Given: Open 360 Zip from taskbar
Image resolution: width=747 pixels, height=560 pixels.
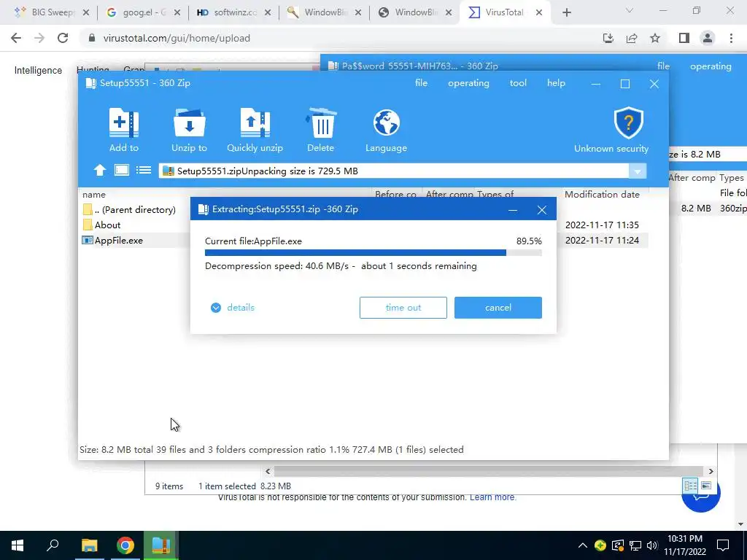Looking at the screenshot, I should (x=161, y=545).
